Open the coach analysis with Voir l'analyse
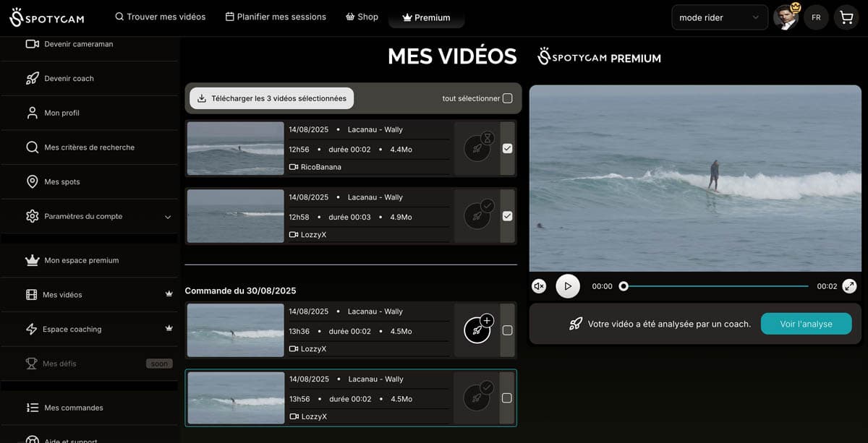This screenshot has height=443, width=868. click(806, 324)
